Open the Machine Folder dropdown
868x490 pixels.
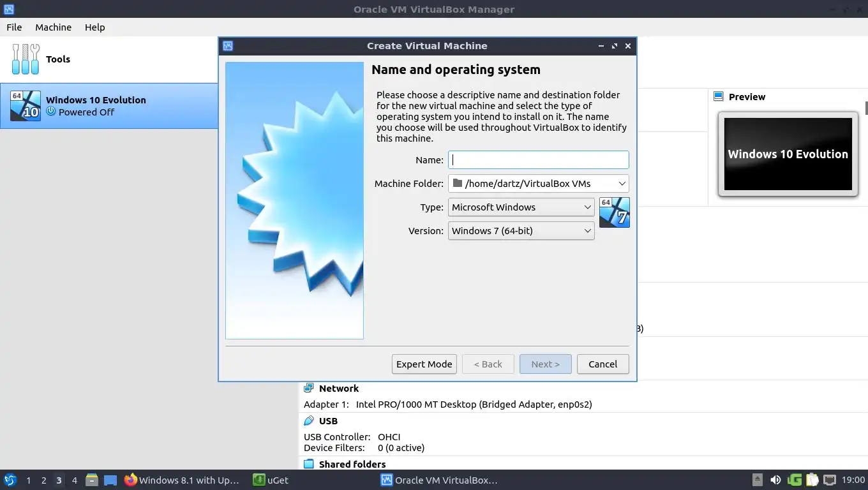coord(539,183)
